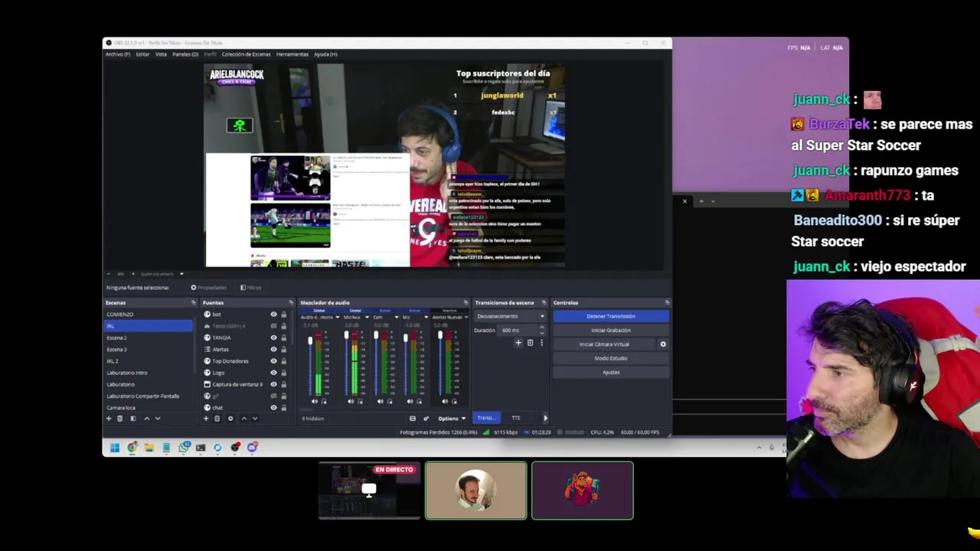The width and height of the screenshot is (980, 551).
Task: Move source up with Fuentes up arrow
Action: click(x=243, y=419)
